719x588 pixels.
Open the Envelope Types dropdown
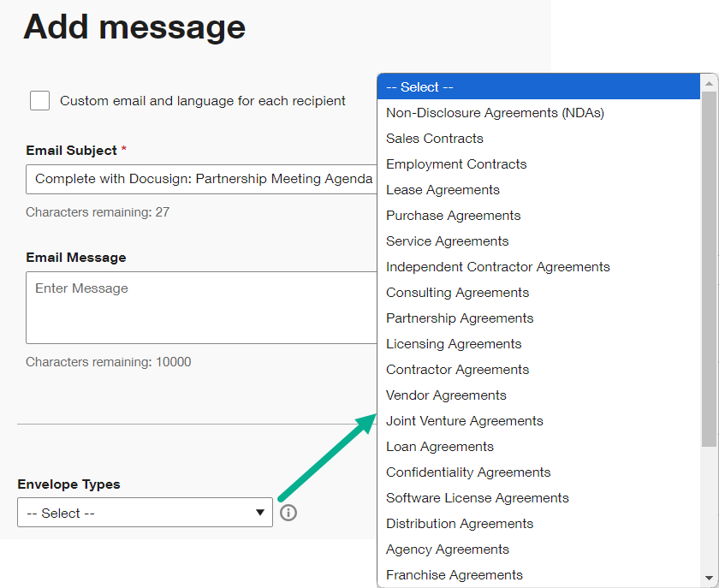tap(145, 513)
